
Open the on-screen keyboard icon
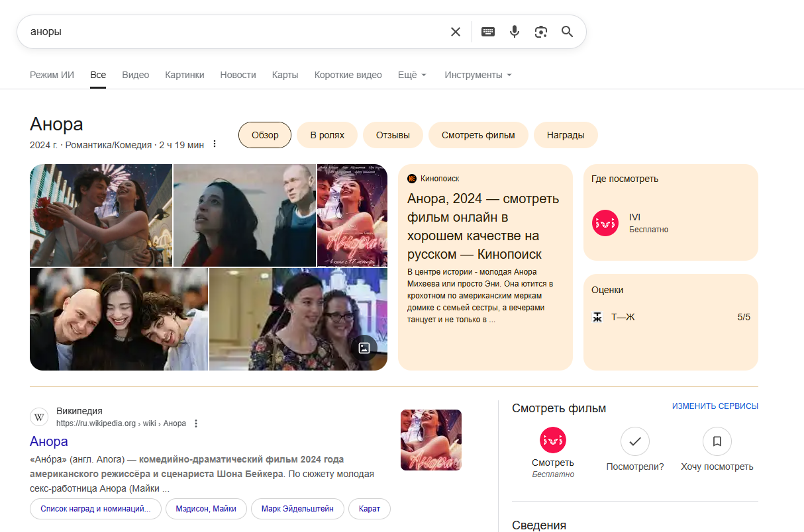pyautogui.click(x=488, y=32)
